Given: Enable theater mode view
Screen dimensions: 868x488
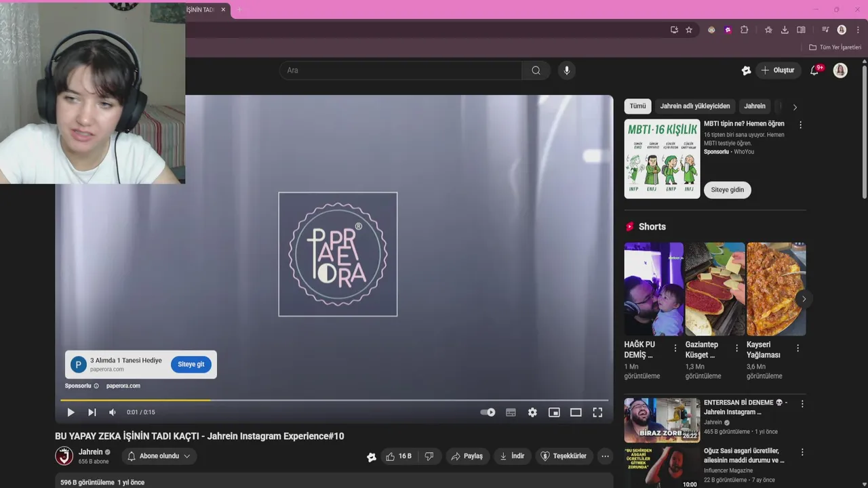Looking at the screenshot, I should (576, 412).
